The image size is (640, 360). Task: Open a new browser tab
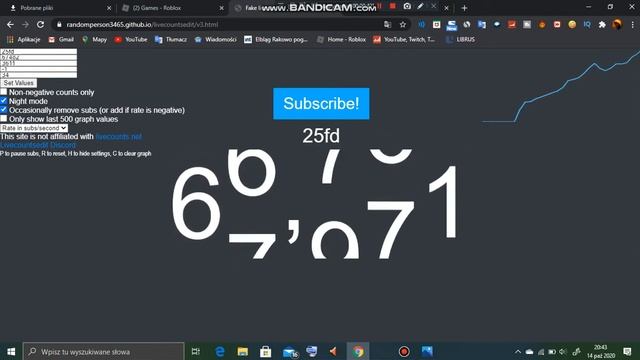[464, 8]
